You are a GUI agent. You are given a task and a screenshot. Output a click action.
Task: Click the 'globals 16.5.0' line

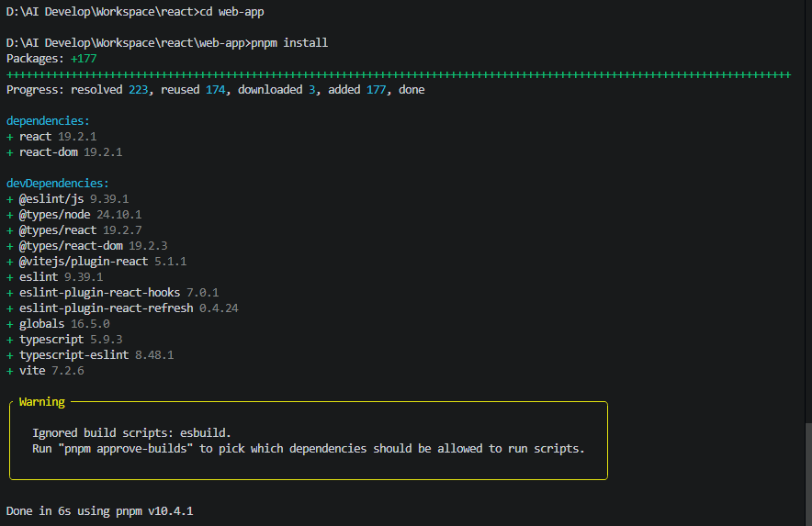coord(58,323)
